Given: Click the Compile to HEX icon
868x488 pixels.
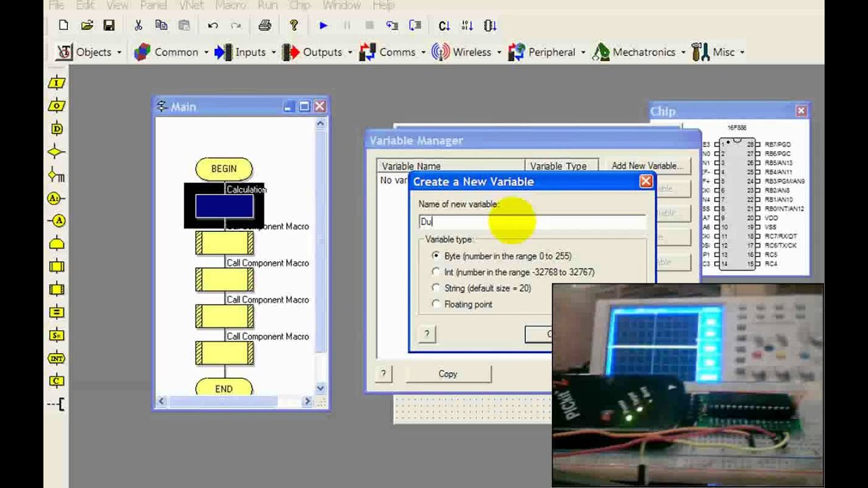Looking at the screenshot, I should [467, 26].
